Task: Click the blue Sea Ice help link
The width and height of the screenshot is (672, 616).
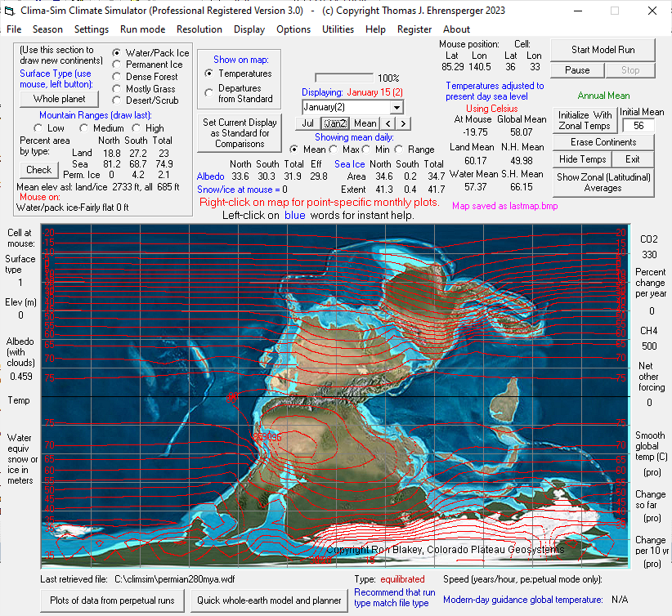Action: coord(349,164)
